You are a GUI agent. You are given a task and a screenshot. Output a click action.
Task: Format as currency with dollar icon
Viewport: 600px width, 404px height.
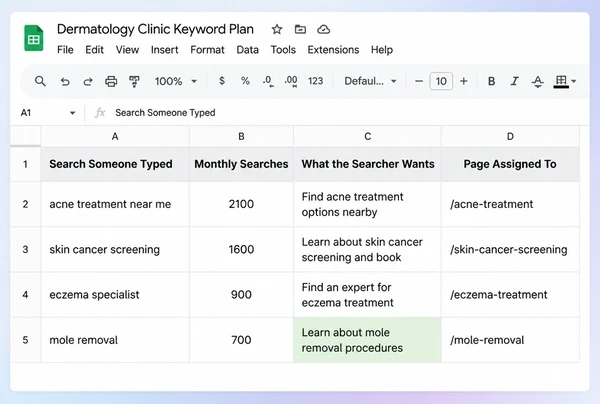coord(222,81)
